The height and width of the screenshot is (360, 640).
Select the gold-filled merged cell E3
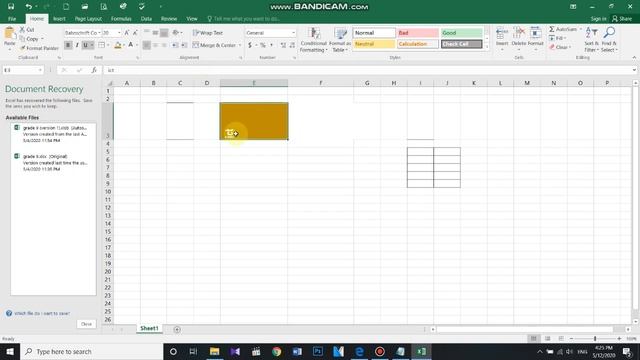click(254, 121)
